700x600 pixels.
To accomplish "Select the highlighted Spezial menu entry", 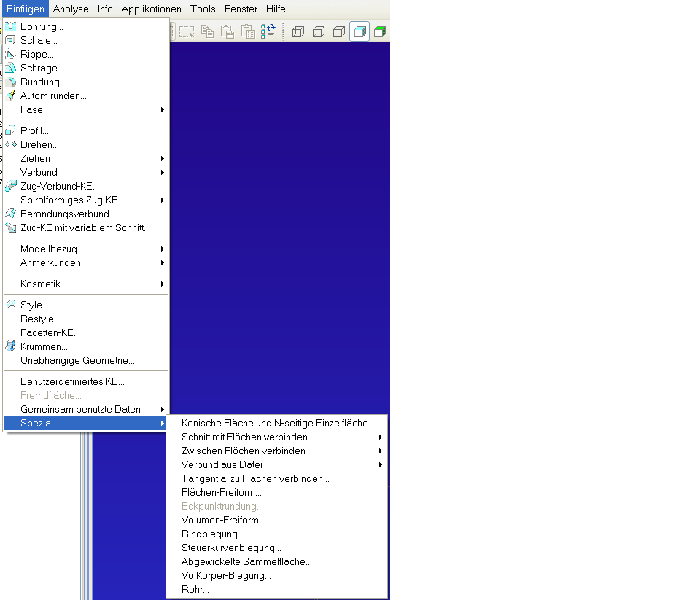I will 86,423.
